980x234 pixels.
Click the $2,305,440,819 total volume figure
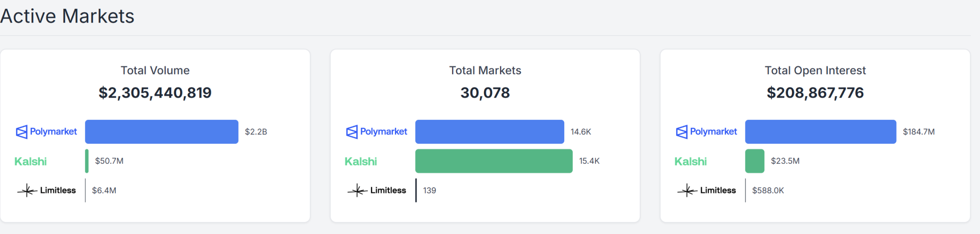click(x=155, y=93)
